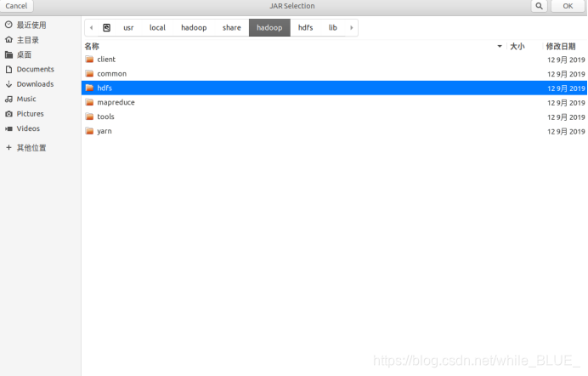Select the client folder name
This screenshot has width=588, height=376.
[106, 60]
